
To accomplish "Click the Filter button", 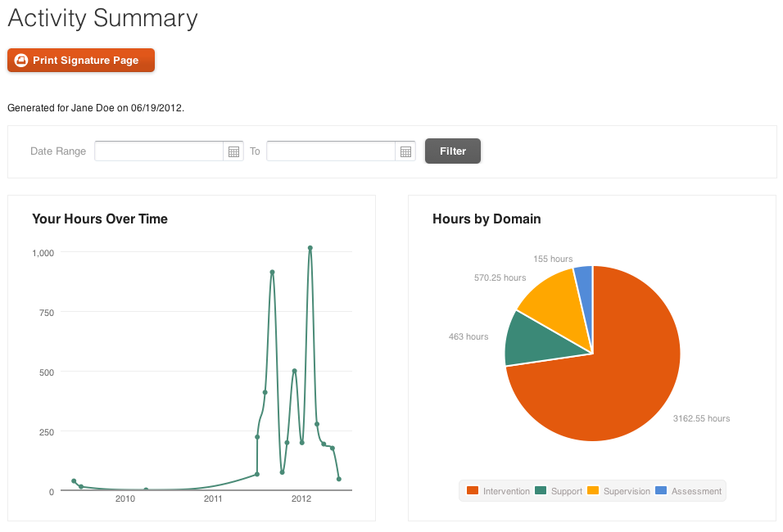I will tap(452, 151).
